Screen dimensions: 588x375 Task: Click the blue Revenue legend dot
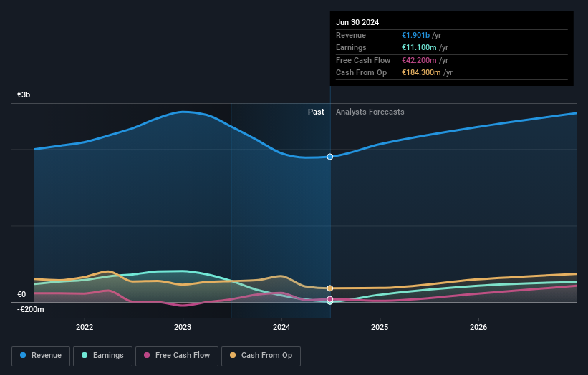[23, 355]
